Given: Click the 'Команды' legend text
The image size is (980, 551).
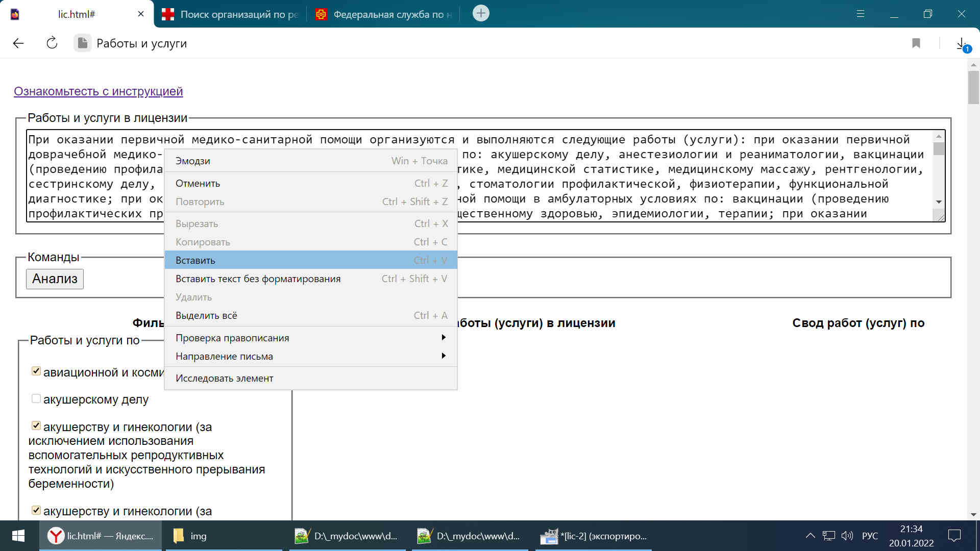Looking at the screenshot, I should (53, 257).
